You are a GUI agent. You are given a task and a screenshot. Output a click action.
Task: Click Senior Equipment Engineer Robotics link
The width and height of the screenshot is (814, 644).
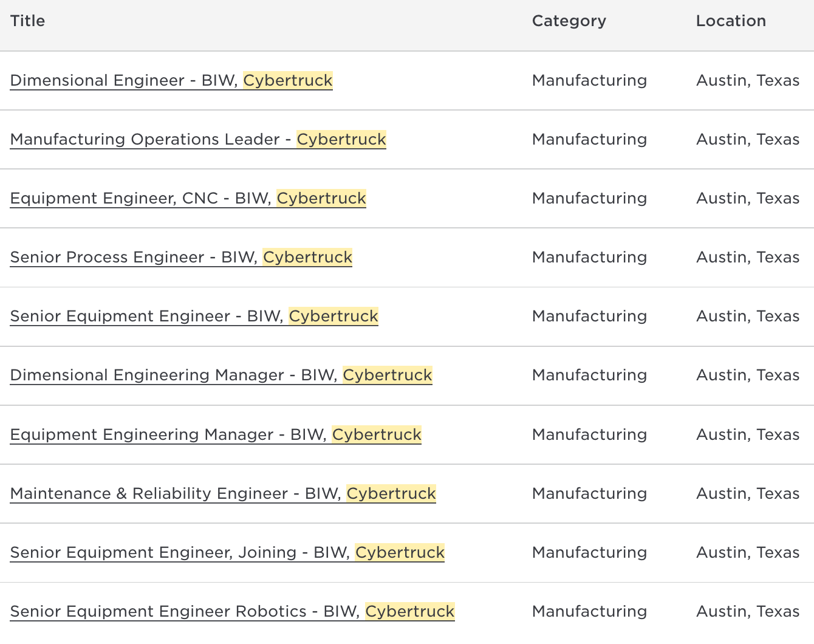tap(232, 612)
